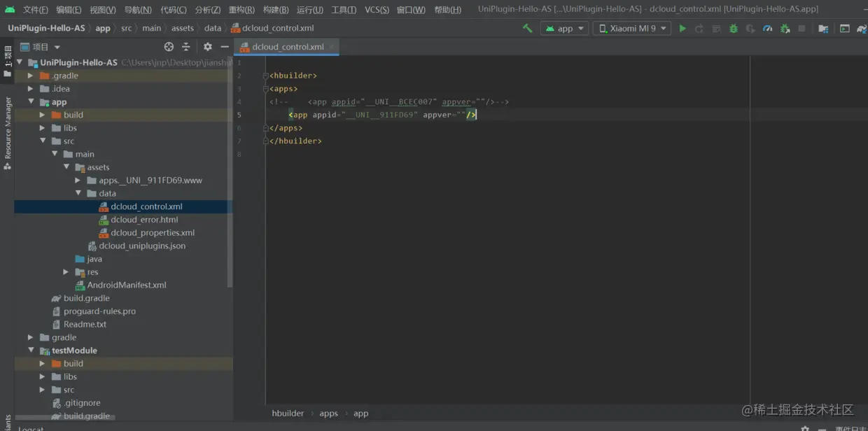Open the 文件(F) menu
The width and height of the screenshot is (868, 431).
(x=36, y=10)
